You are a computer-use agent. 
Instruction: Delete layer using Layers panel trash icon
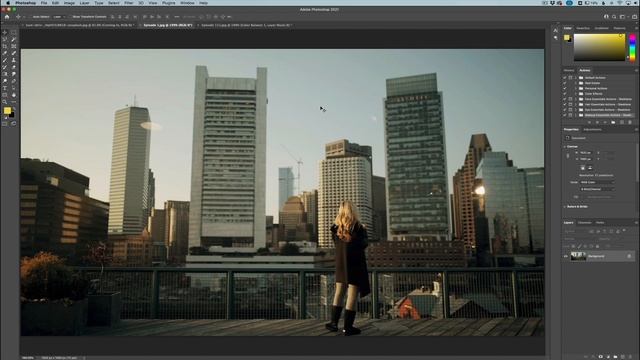point(630,356)
